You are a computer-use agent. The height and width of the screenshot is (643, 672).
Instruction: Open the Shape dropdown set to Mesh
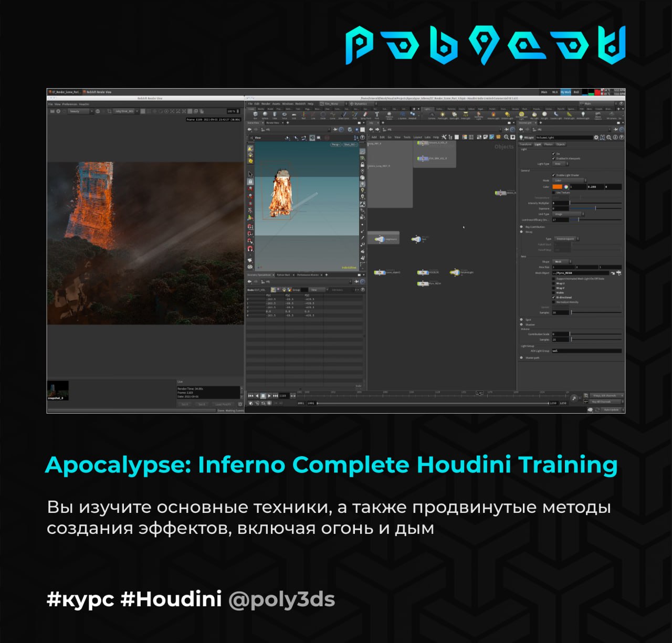(562, 261)
